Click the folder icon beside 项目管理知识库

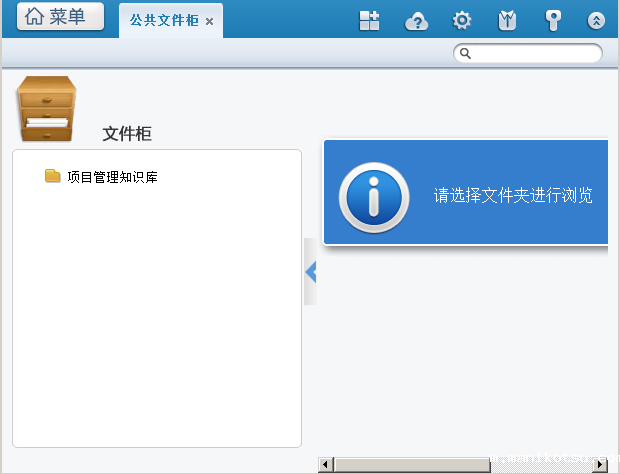click(53, 177)
